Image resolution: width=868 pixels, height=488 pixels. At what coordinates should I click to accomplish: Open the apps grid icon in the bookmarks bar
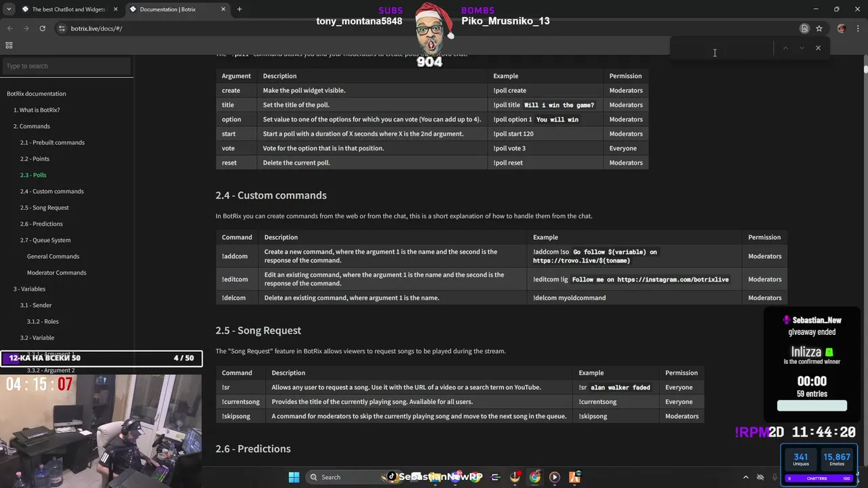(x=9, y=45)
